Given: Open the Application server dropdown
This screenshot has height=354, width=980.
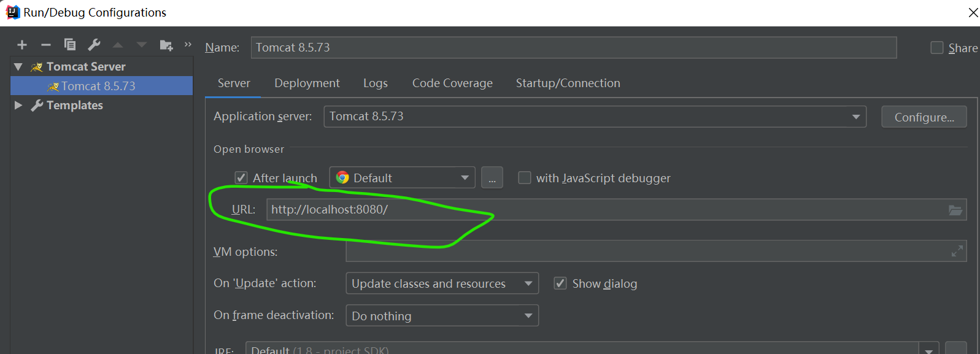Looking at the screenshot, I should [595, 117].
